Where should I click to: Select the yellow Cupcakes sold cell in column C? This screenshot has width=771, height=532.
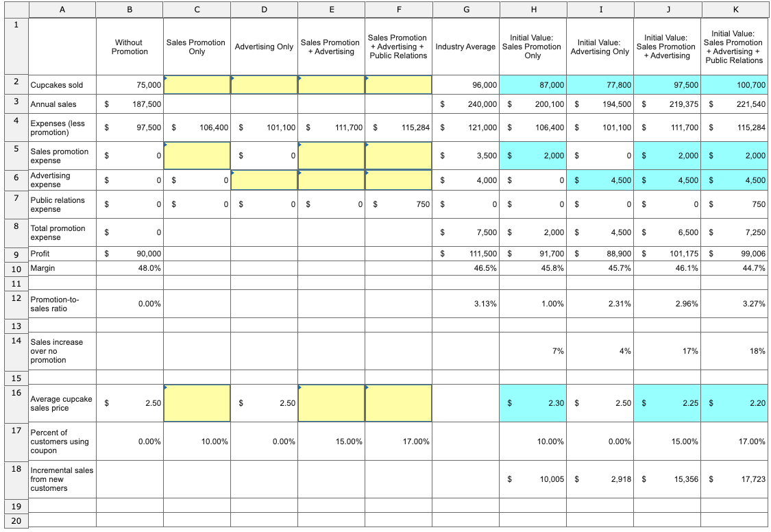(x=197, y=85)
